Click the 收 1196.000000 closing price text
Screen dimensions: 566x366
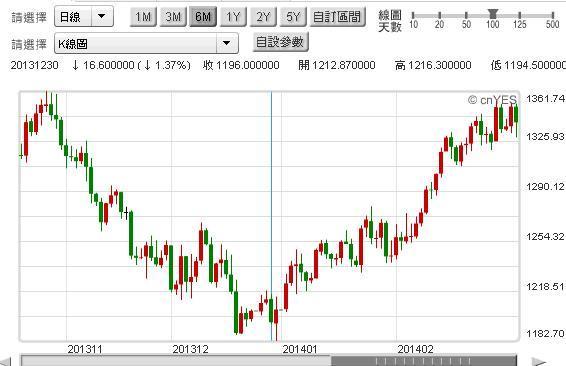241,65
